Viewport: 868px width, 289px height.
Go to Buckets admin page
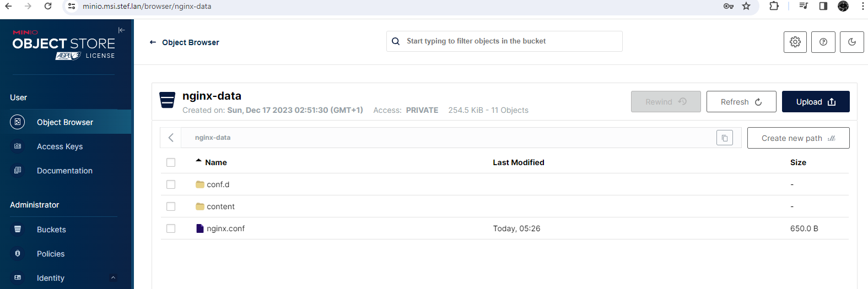pyautogui.click(x=51, y=230)
